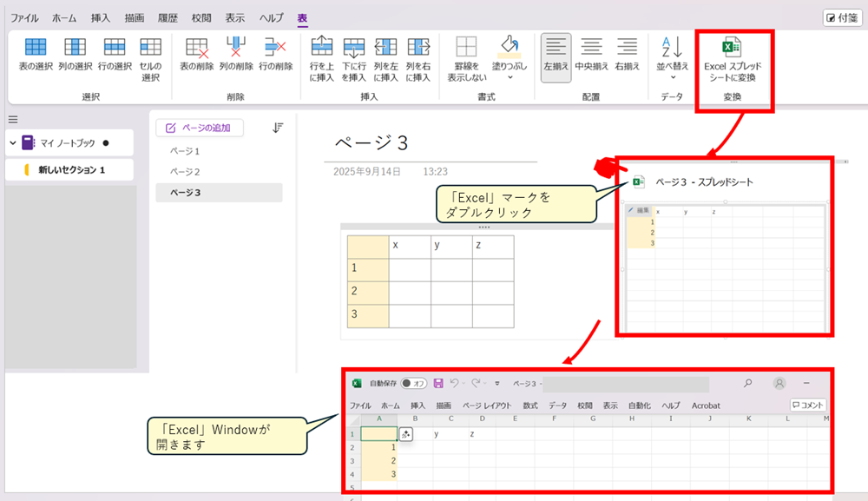868x501 pixels.
Task: Select the 新しいセクション 1 section
Action: coord(69,170)
